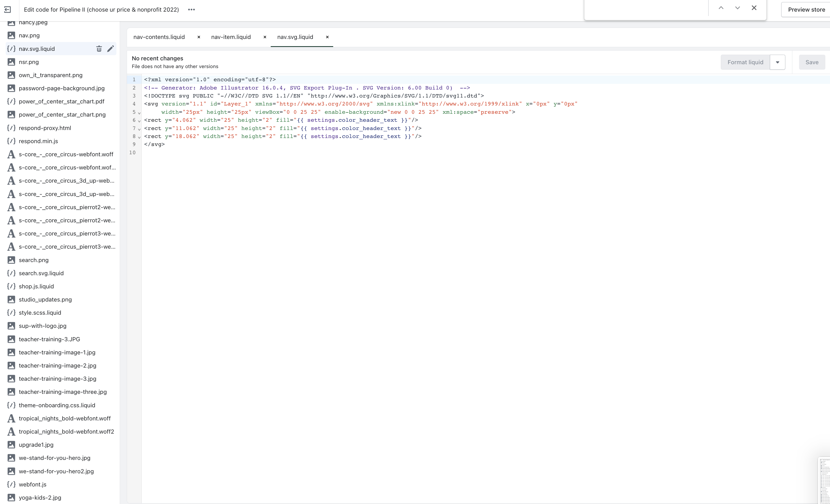Click the search text input field
Image resolution: width=830 pixels, height=504 pixels.
click(x=646, y=9)
